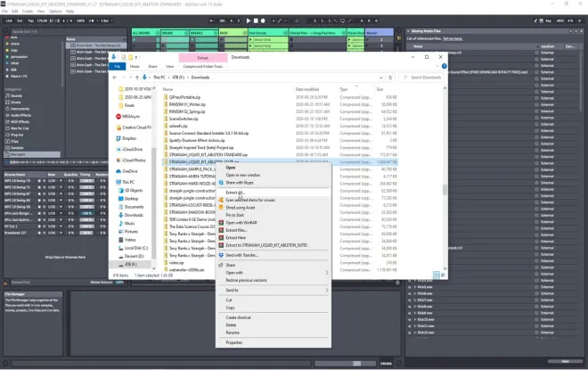Image resolution: width=588 pixels, height=370 pixels.
Task: Select ALL DRUMS track header
Action: [x=144, y=33]
